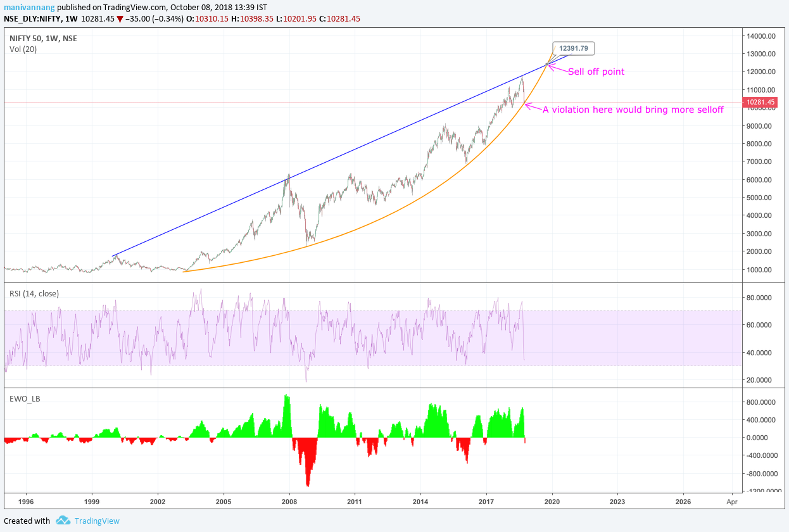Click the TradingView cloud logo icon
The image size is (789, 532).
coord(63,521)
